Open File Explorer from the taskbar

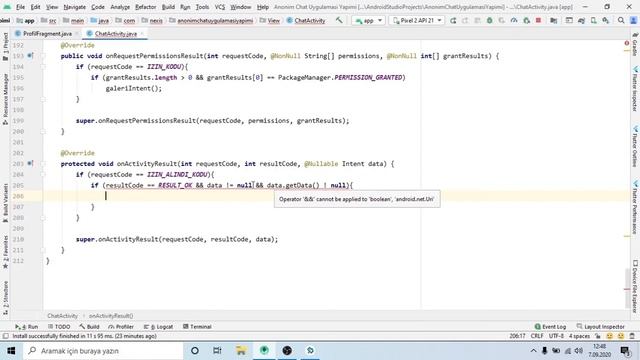241,351
